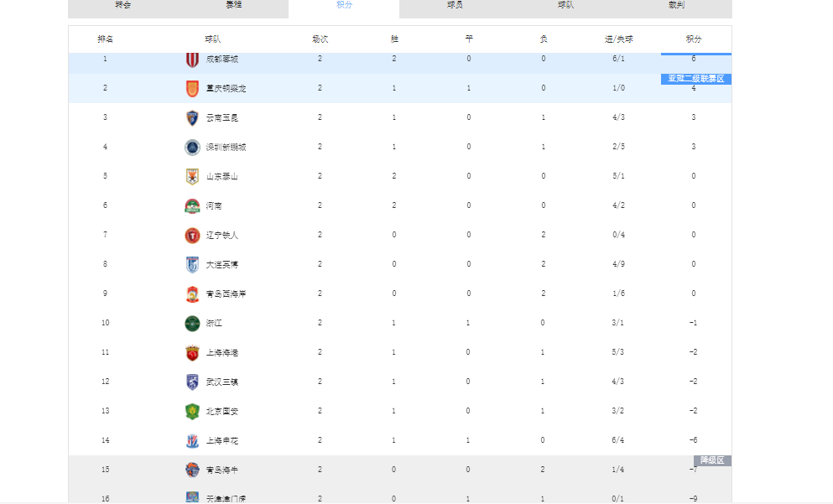
Task: Click the 上海申花 team name
Action: pos(222,440)
